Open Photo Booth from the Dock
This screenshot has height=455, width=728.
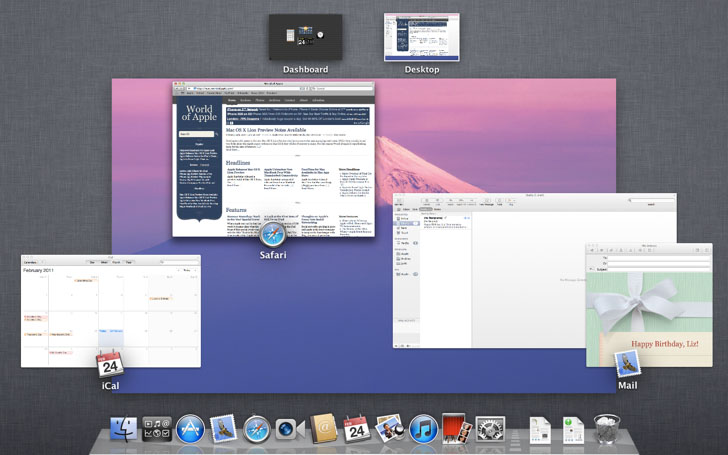(x=456, y=428)
